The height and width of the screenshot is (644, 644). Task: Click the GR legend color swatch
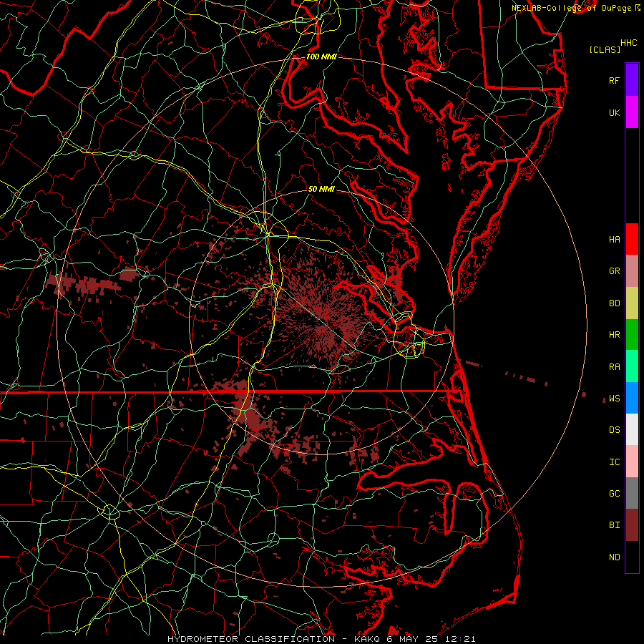(632, 271)
